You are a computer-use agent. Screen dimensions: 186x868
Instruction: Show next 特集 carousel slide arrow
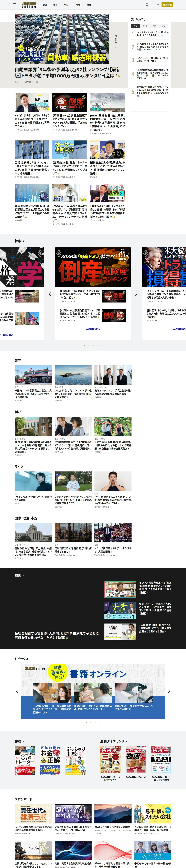coord(136,294)
